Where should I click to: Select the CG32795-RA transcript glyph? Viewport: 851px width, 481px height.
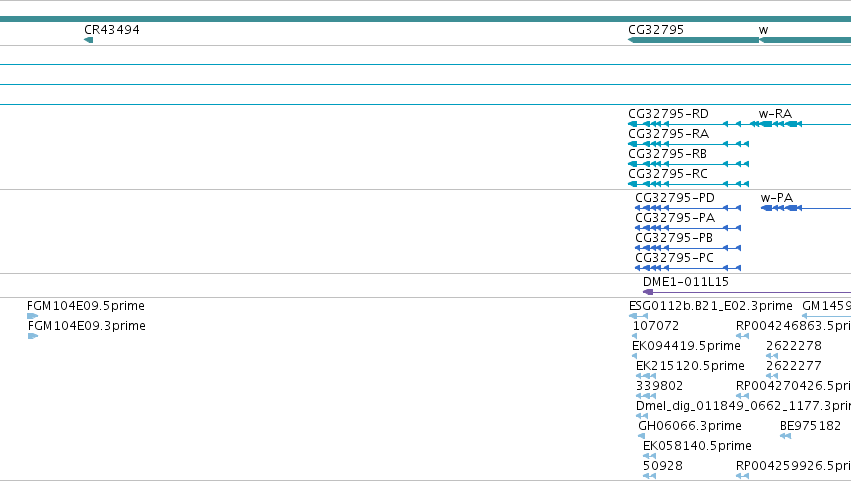(688, 144)
